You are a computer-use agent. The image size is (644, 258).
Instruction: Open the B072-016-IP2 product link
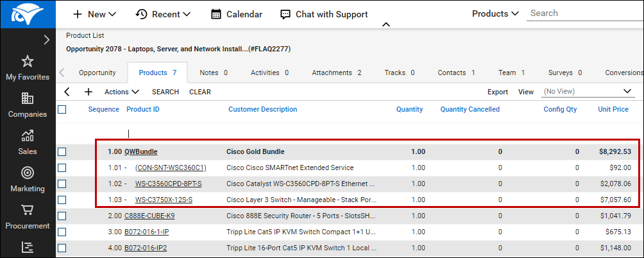click(x=146, y=248)
